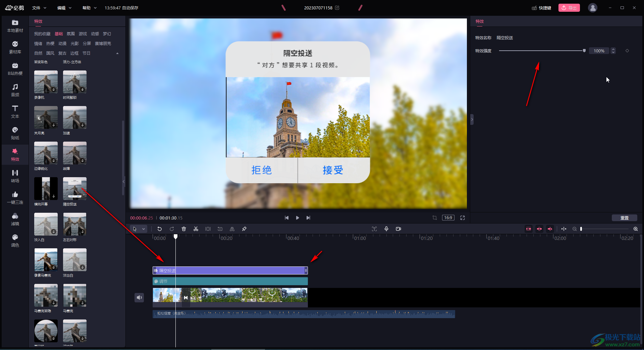The height and width of the screenshot is (350, 644).
Task: Click the timeline zoom slider handle
Action: pos(581,229)
